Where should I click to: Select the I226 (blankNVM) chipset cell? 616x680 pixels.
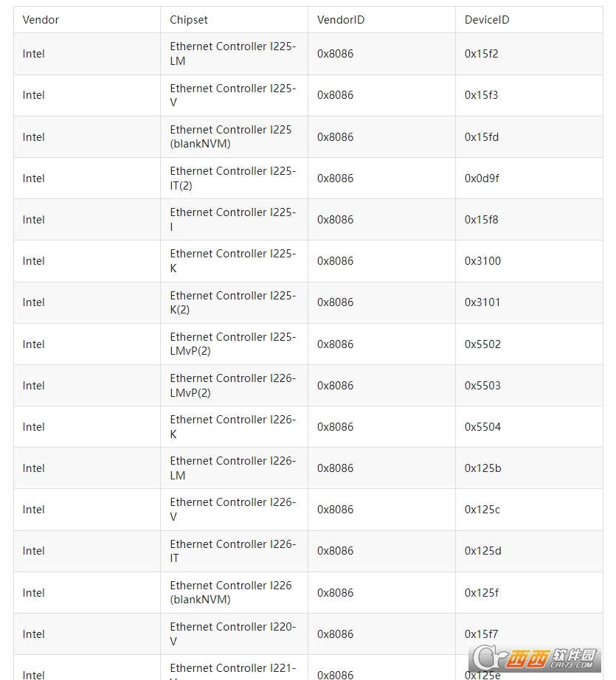click(x=231, y=592)
